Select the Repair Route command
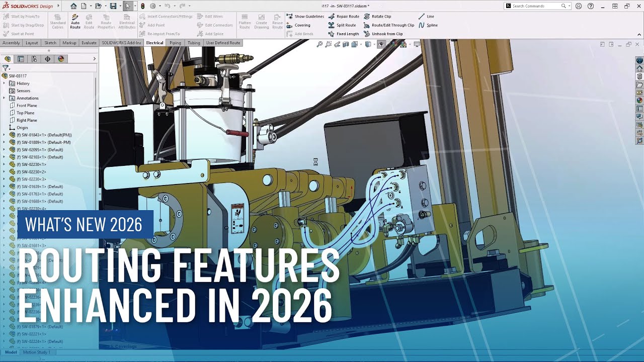 (344, 17)
